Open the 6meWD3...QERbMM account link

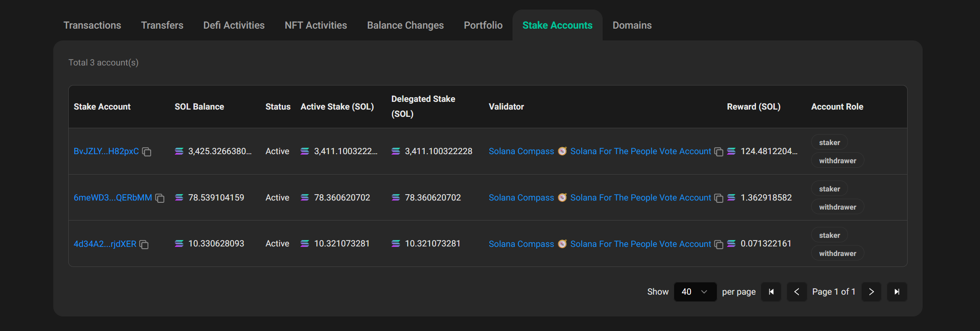click(x=113, y=198)
